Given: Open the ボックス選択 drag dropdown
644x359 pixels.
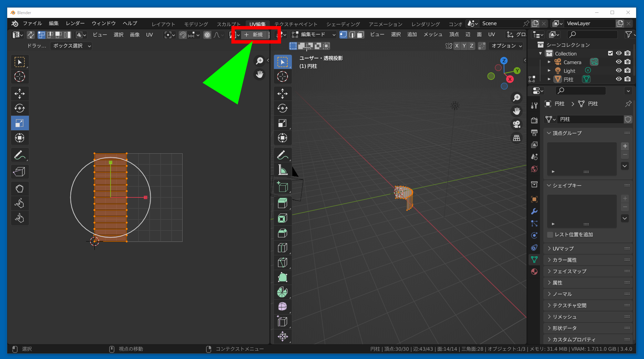Looking at the screenshot, I should click(x=71, y=46).
